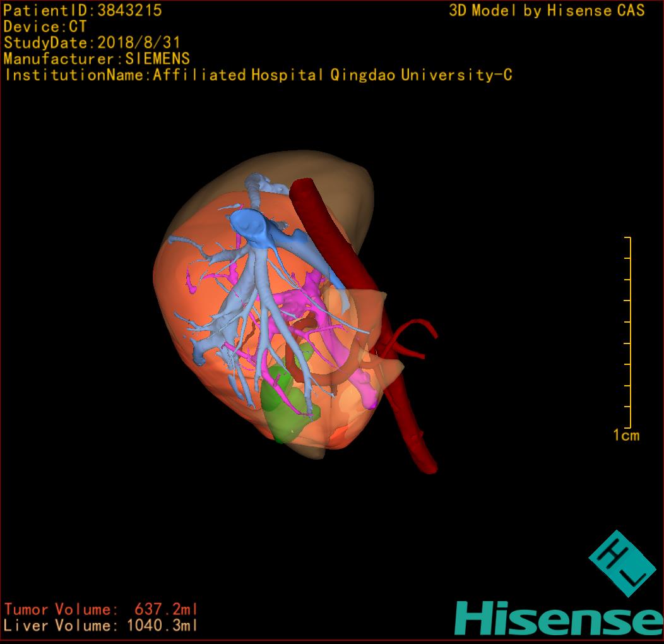Click the StudyDate 2018/8/31 text

coord(92,44)
